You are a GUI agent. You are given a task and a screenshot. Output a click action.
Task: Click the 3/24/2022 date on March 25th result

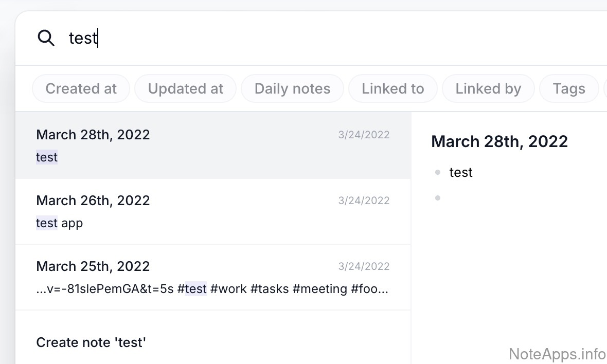pos(364,266)
